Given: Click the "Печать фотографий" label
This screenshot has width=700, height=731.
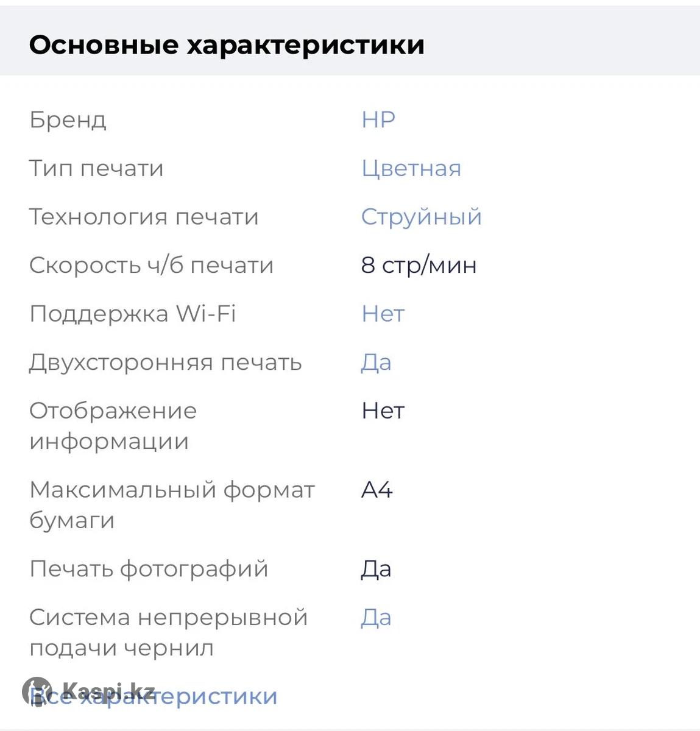Looking at the screenshot, I should pyautogui.click(x=149, y=569).
